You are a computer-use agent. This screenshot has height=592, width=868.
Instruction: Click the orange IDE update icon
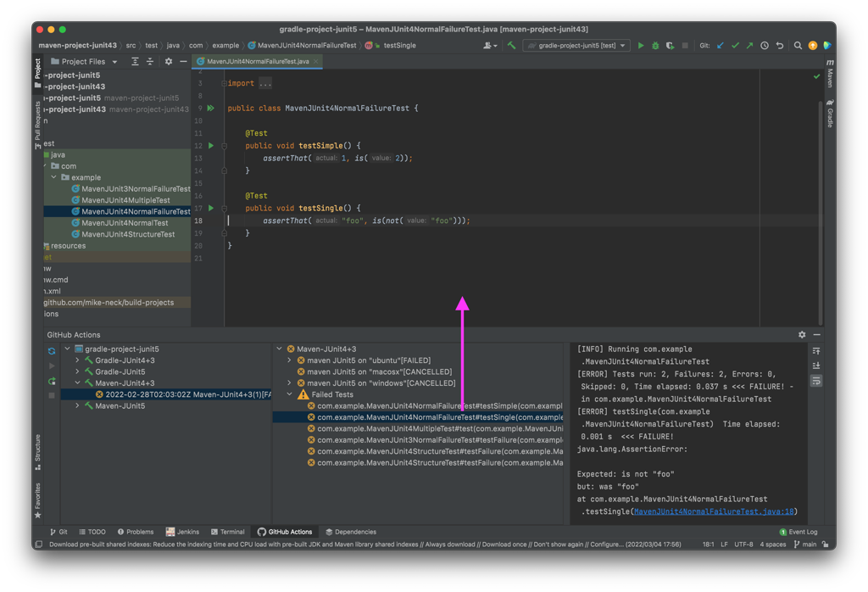point(813,46)
